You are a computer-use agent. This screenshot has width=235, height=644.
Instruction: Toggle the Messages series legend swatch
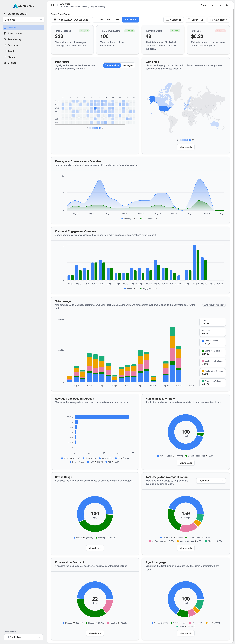[122, 219]
